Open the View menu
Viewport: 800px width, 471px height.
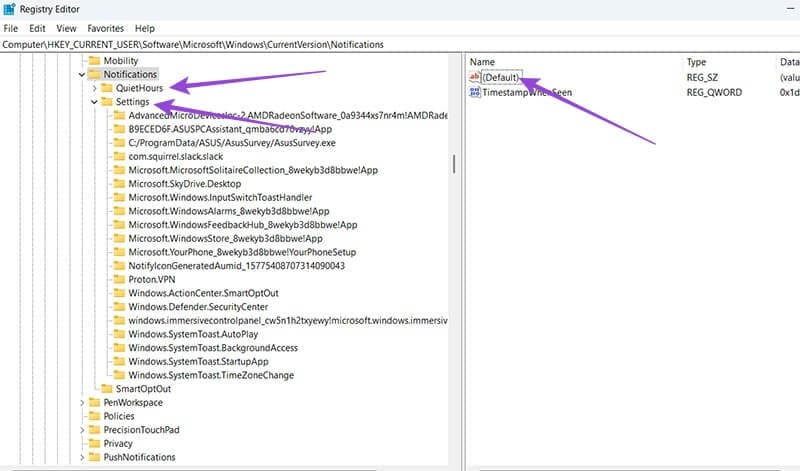[66, 29]
